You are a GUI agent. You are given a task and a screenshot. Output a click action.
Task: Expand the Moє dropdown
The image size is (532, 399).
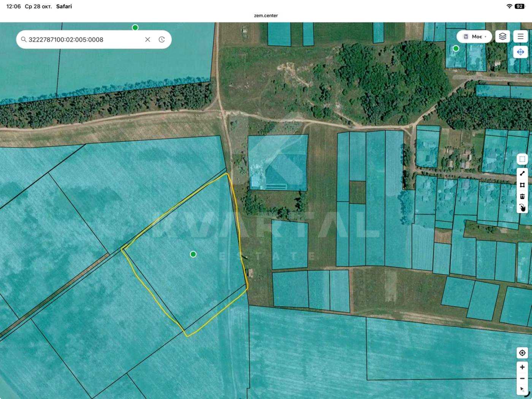[x=474, y=37]
